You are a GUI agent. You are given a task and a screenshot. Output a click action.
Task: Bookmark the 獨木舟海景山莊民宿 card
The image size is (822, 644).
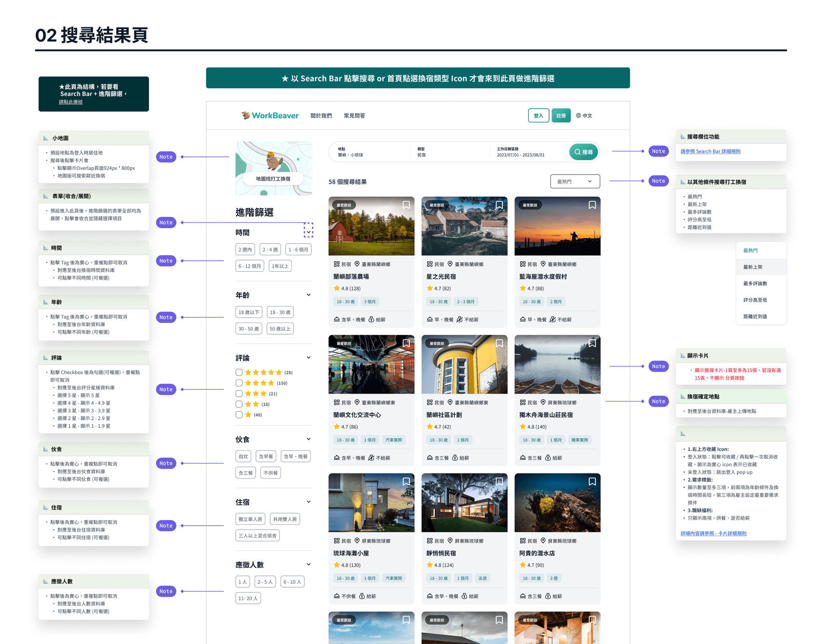[592, 343]
